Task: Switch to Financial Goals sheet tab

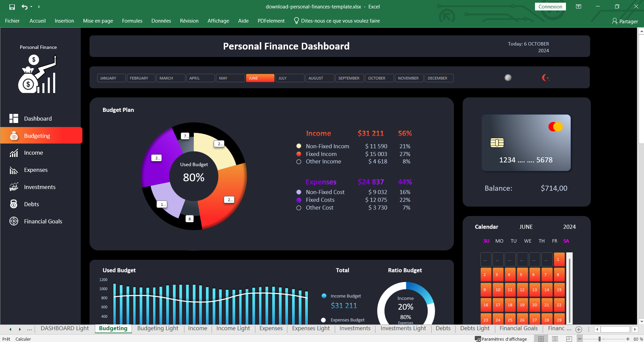Action: [x=518, y=329]
